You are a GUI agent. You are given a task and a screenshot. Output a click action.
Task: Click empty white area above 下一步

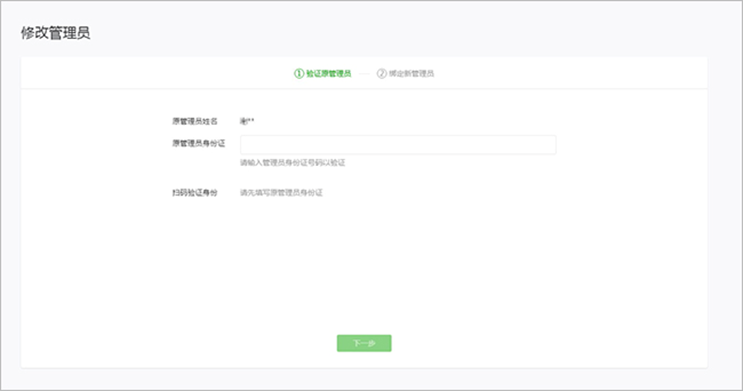[364, 275]
